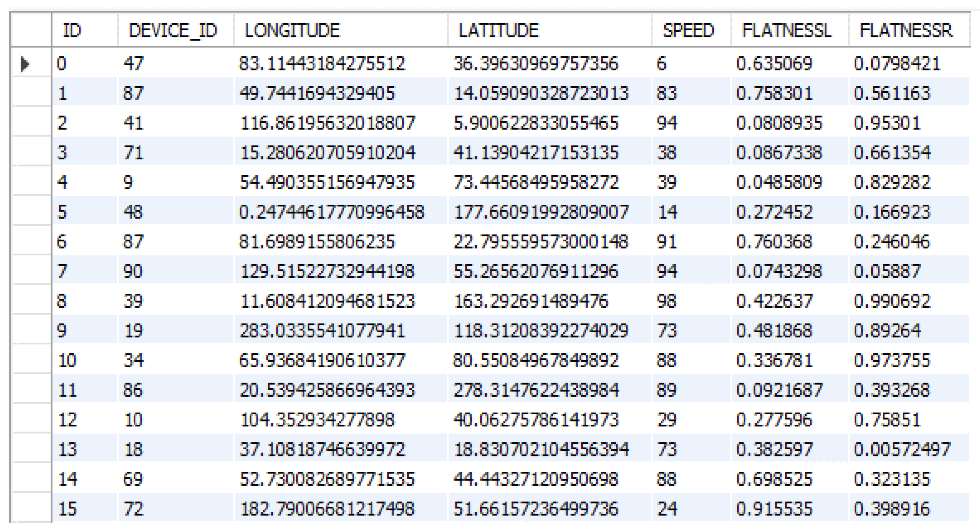Viewport: 980px width, 532px height.
Task: Click the top-left select-all corner cell
Action: coord(31,30)
